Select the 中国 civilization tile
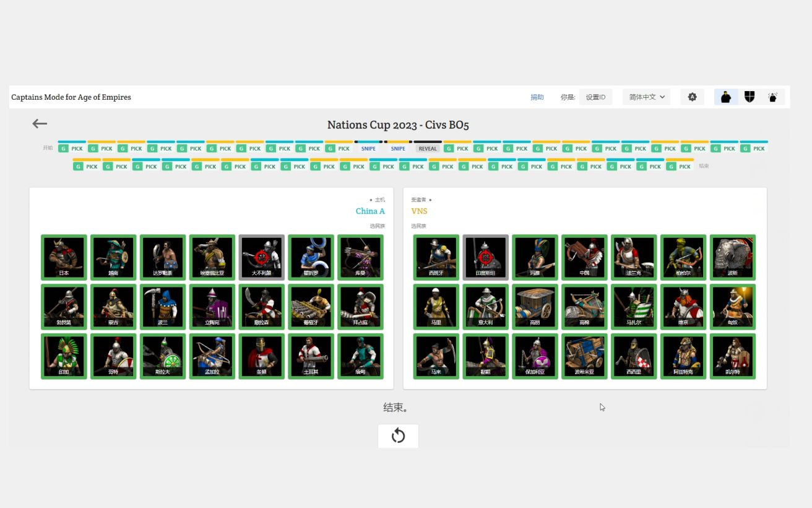The width and height of the screenshot is (812, 508). [585, 257]
